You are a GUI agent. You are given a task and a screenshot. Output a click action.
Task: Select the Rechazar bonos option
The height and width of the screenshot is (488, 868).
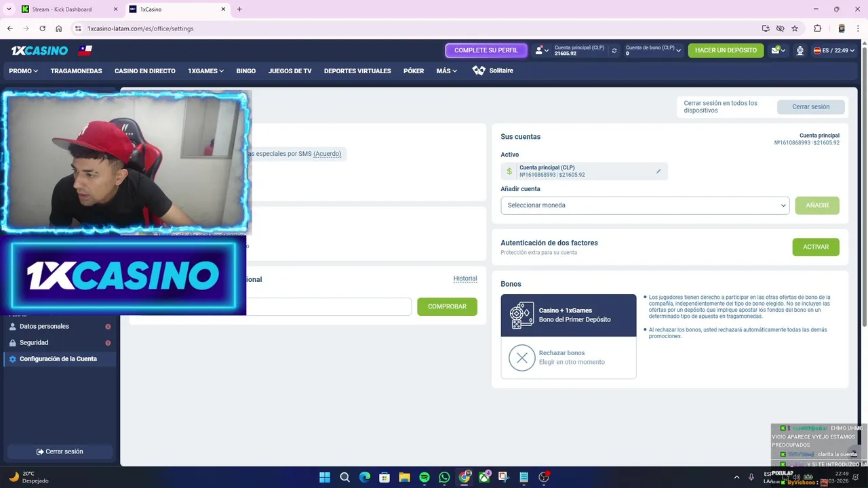pyautogui.click(x=568, y=358)
